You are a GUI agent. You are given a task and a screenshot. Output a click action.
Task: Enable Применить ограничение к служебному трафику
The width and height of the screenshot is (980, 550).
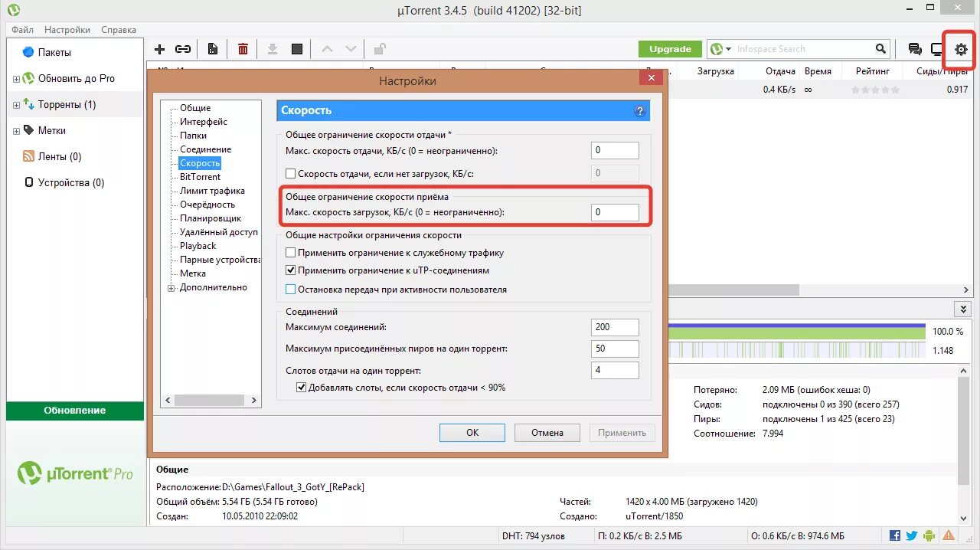(x=290, y=252)
